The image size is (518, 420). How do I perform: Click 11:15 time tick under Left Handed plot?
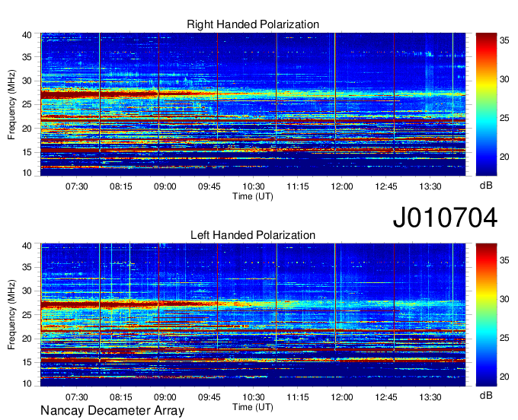(298, 397)
